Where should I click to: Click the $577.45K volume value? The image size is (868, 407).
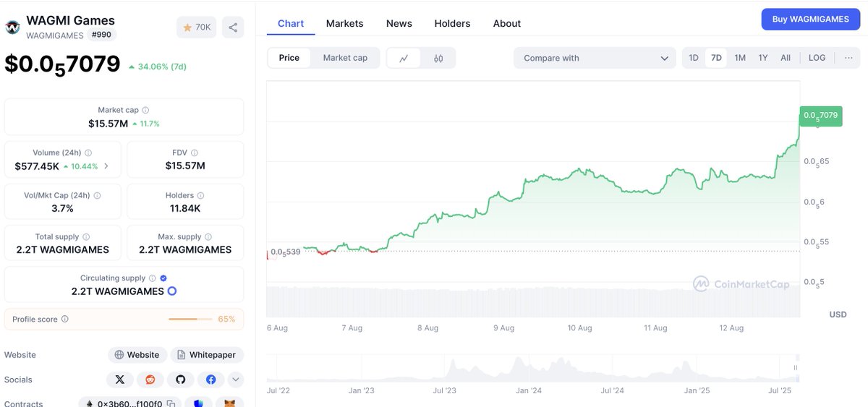(37, 166)
